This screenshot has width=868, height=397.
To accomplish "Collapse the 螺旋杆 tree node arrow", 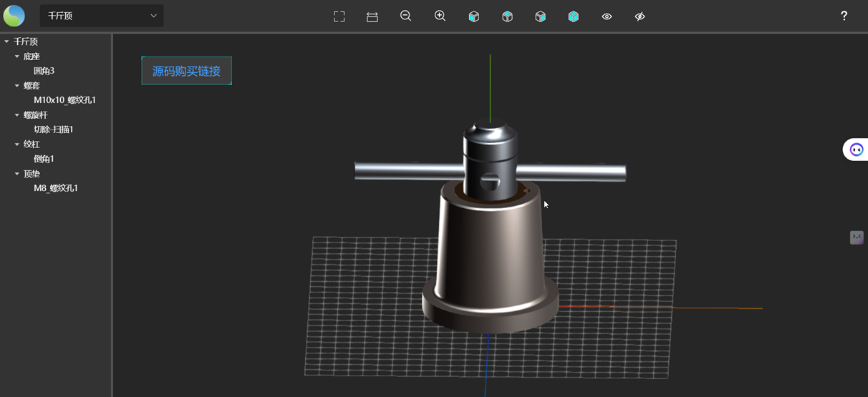I will (17, 115).
